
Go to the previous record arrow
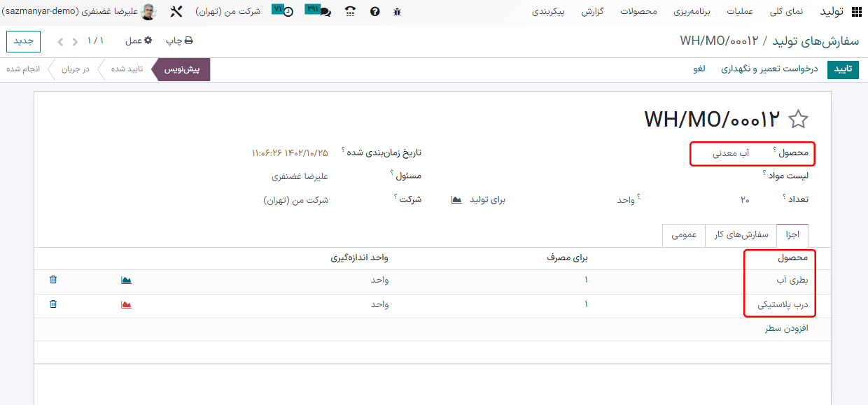pos(76,42)
